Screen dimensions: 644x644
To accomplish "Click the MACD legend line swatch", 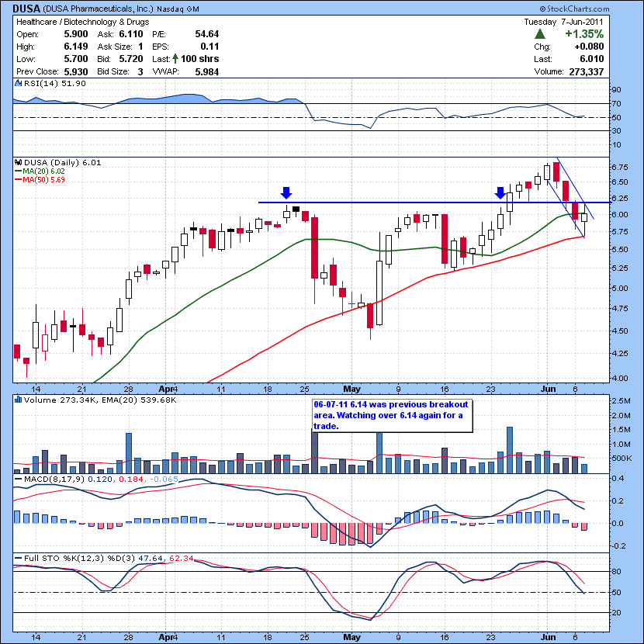I will point(18,479).
